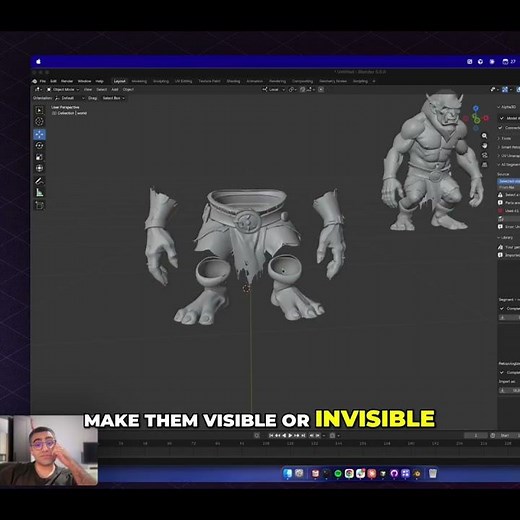Select the Rotate tool

point(39,146)
